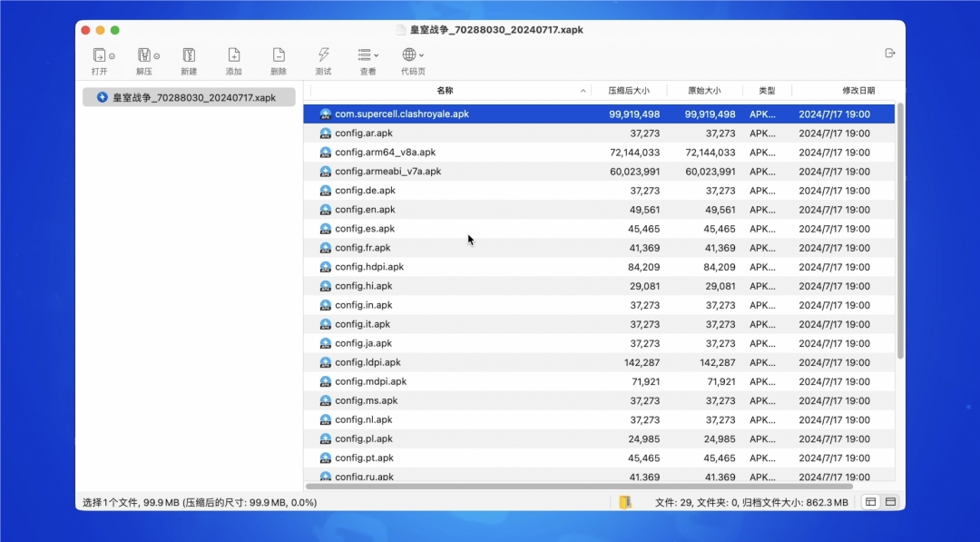This screenshot has height=542, width=980.
Task: Sort by 修改日期 column header
Action: click(x=857, y=91)
